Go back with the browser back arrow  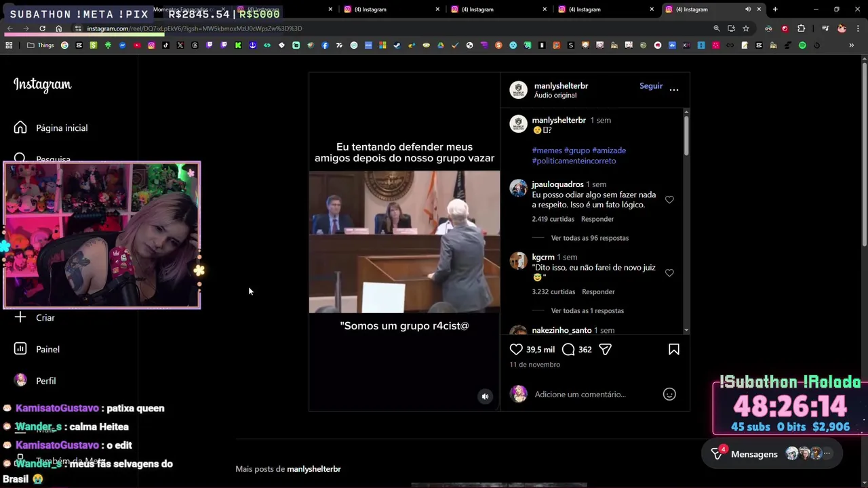coord(9,28)
